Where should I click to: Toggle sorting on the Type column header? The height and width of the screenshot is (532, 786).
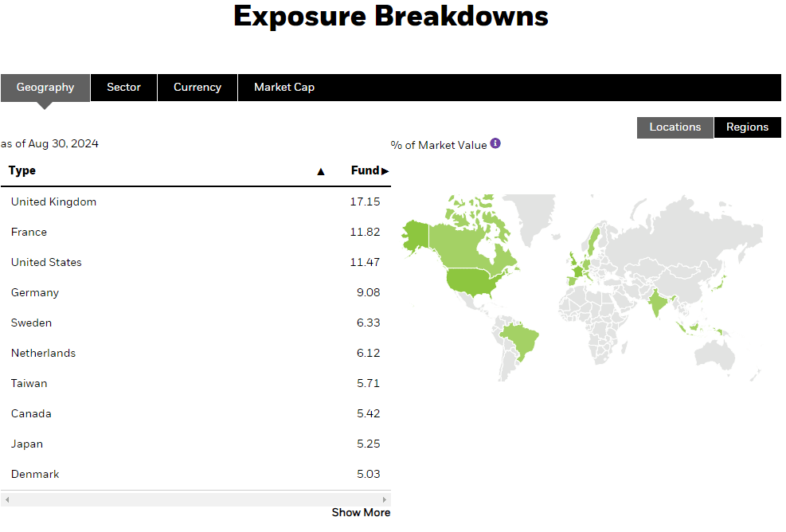pos(22,170)
